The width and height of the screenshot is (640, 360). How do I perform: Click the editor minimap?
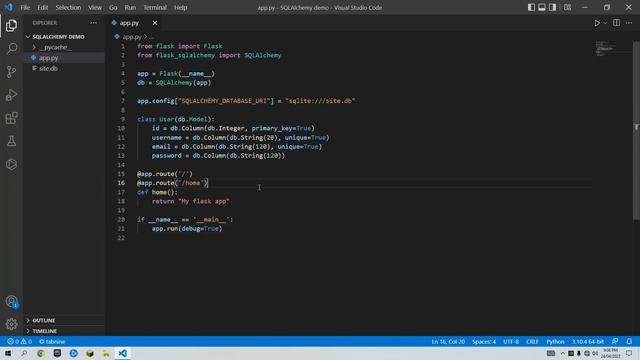pyautogui.click(x=612, y=48)
